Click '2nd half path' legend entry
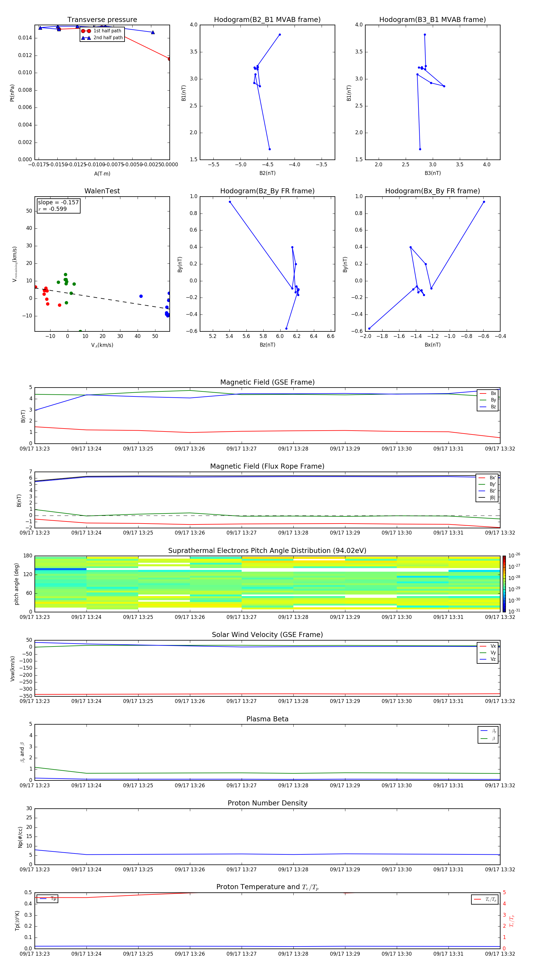Image resolution: width=535 pixels, height=980 pixels. pyautogui.click(x=102, y=38)
